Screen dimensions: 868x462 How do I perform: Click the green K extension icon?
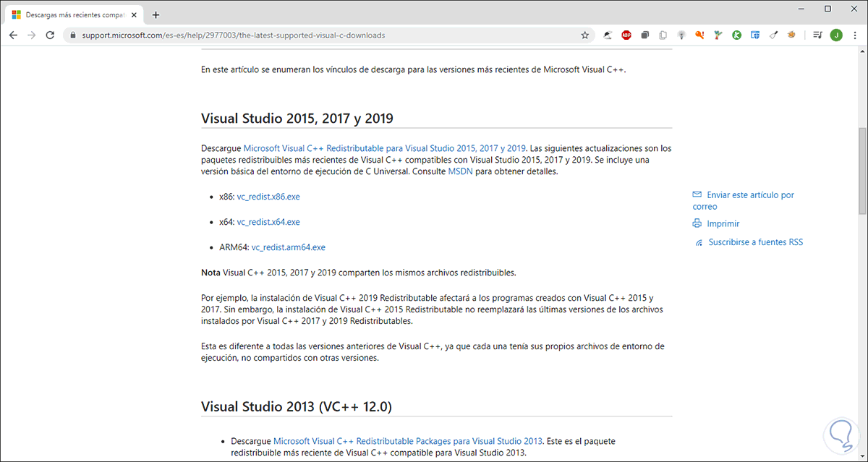pos(736,35)
